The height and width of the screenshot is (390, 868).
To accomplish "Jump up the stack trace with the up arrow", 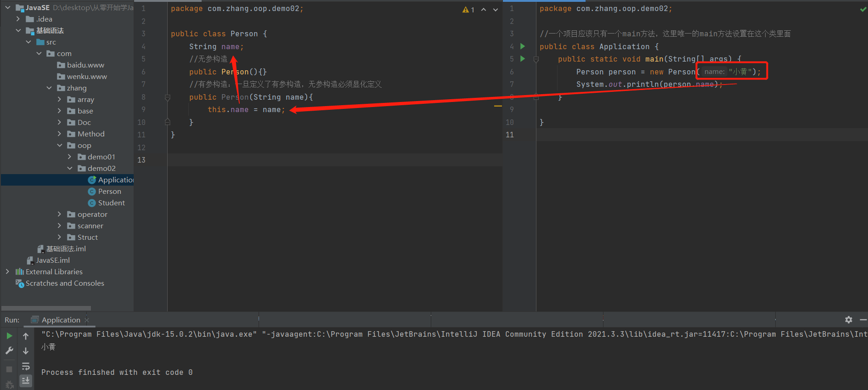I will click(26, 336).
